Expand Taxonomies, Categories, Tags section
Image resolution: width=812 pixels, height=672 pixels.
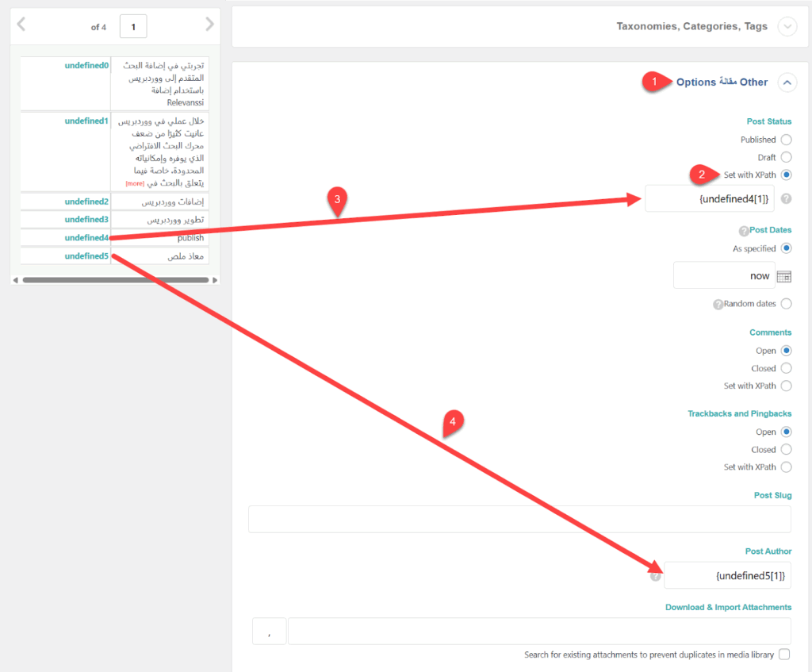787,27
